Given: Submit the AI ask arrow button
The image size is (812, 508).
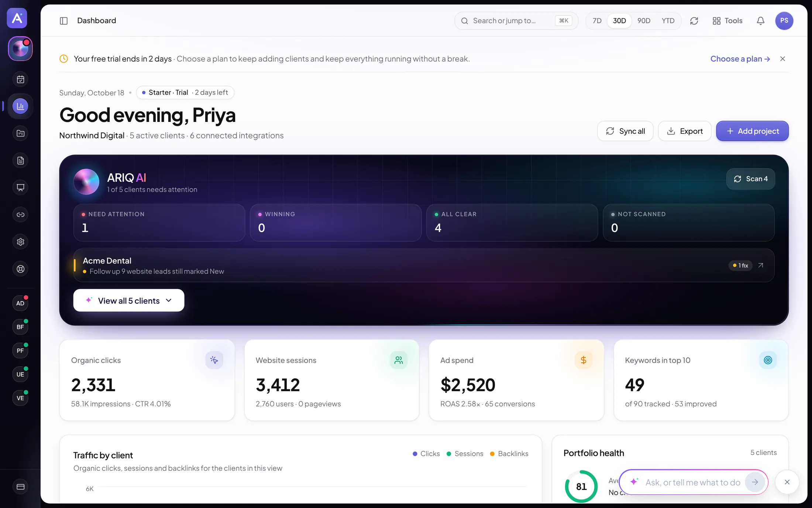Looking at the screenshot, I should 755,482.
